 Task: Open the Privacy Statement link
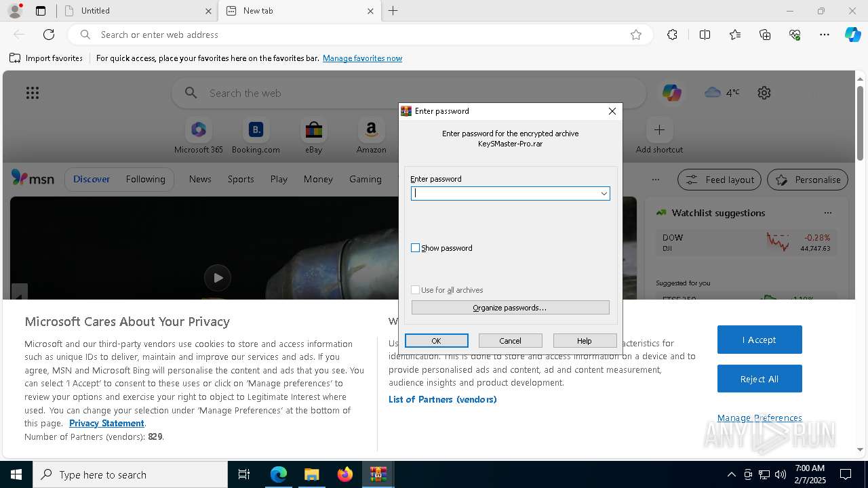click(x=106, y=423)
